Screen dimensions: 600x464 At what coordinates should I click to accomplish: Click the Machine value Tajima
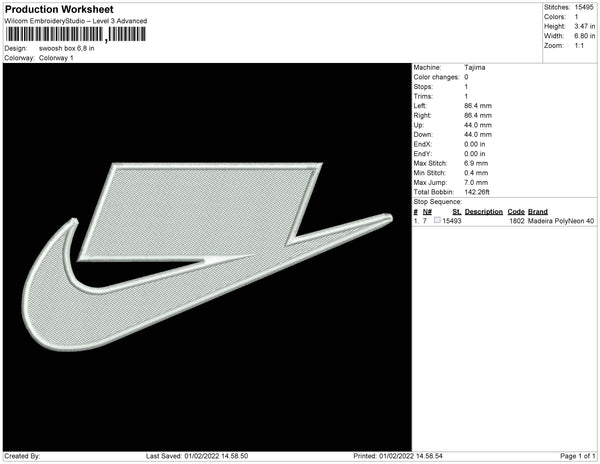point(474,67)
